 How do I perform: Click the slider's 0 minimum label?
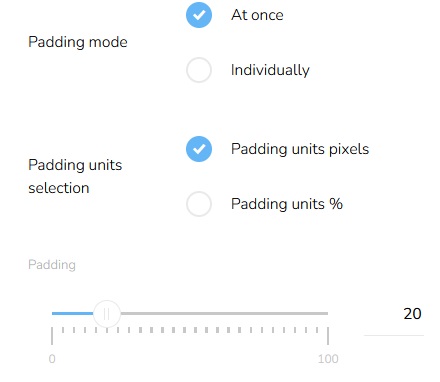click(x=52, y=359)
